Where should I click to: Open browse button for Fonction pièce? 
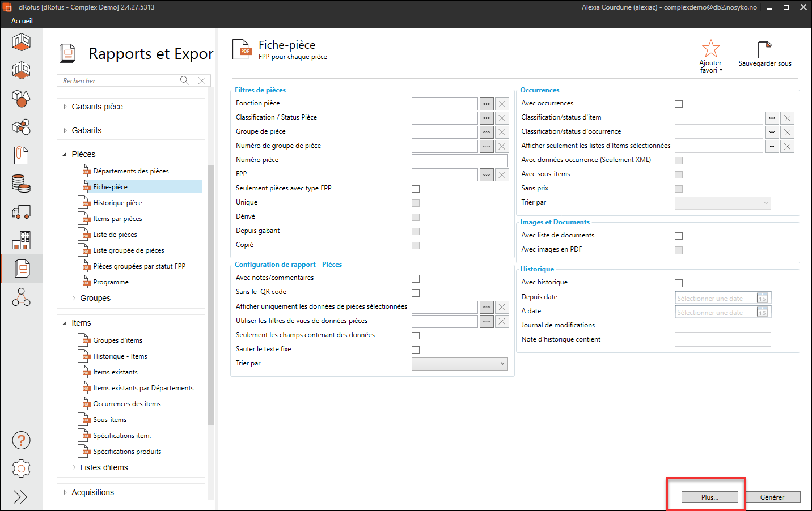coord(487,104)
